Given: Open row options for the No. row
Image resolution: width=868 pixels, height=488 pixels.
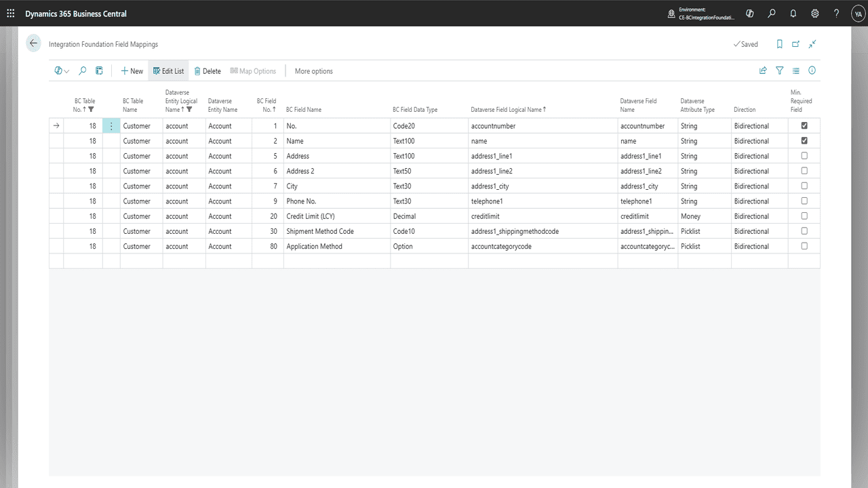Looking at the screenshot, I should [x=111, y=126].
